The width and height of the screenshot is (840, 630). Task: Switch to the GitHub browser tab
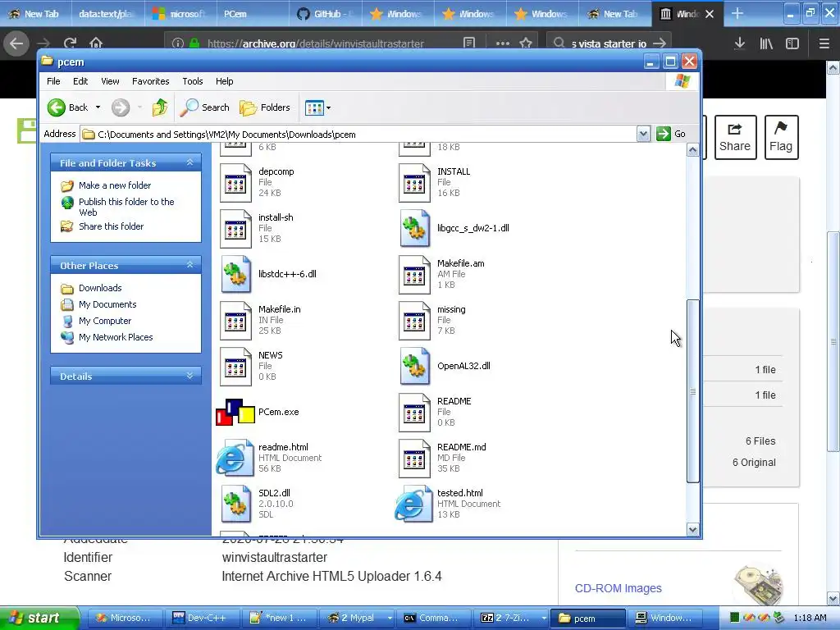[325, 14]
